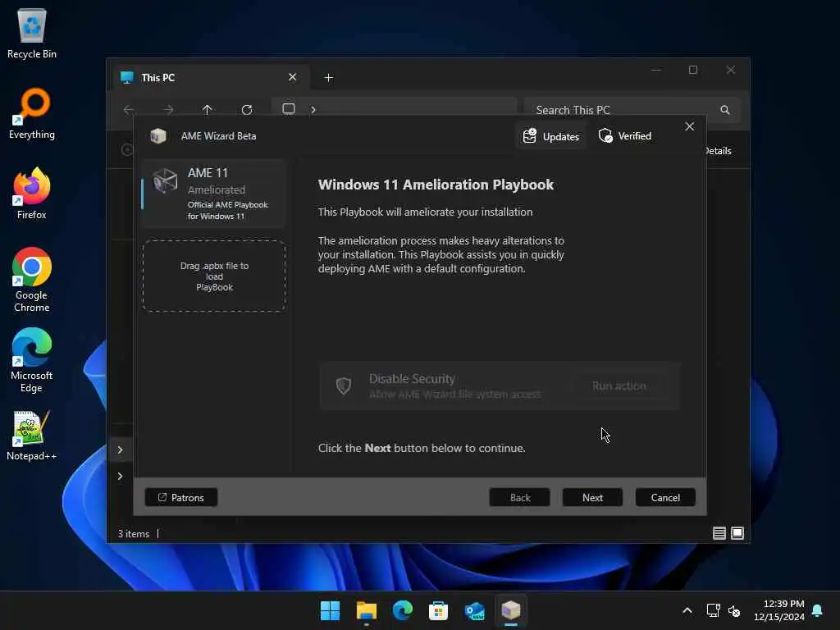The image size is (840, 630).
Task: Open Recycle Bin on desktop
Action: pyautogui.click(x=32, y=33)
